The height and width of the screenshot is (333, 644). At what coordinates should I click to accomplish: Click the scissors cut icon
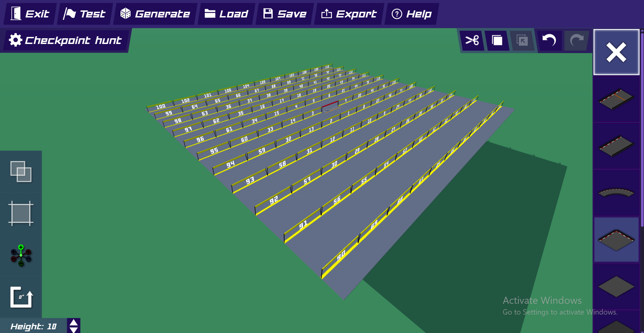(472, 41)
